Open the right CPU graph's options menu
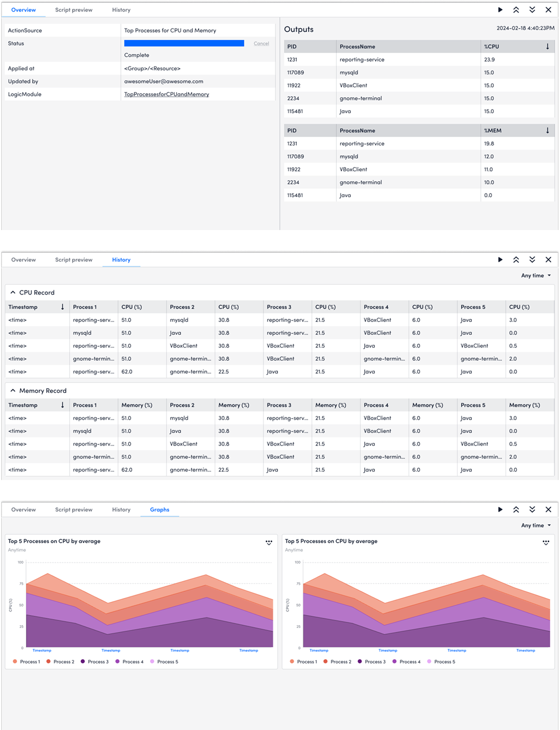 546,542
